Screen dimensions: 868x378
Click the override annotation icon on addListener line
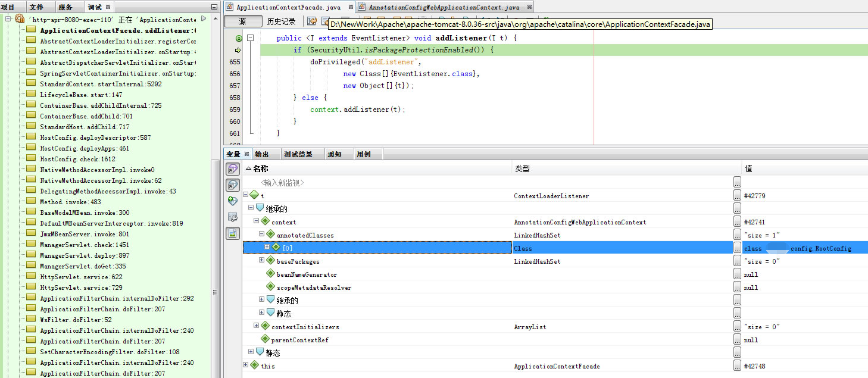click(x=238, y=38)
